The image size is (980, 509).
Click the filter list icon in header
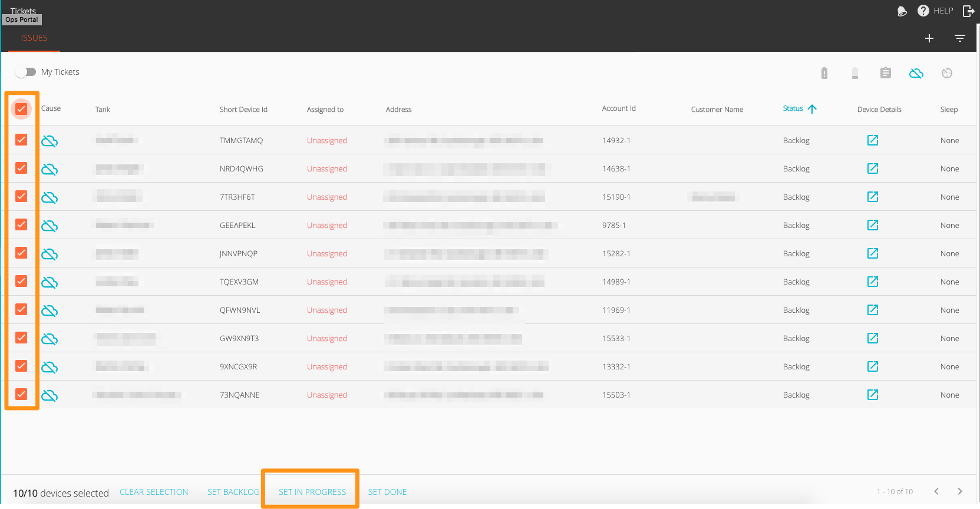click(x=960, y=38)
